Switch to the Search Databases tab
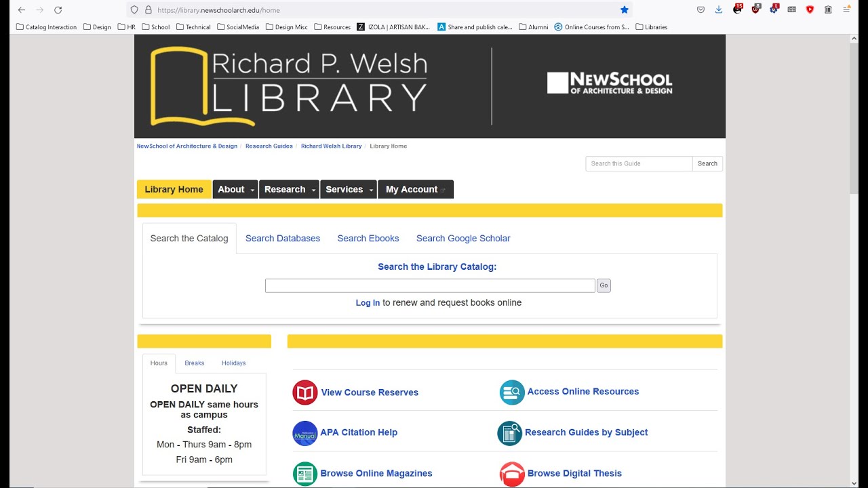The height and width of the screenshot is (488, 868). pos(283,239)
